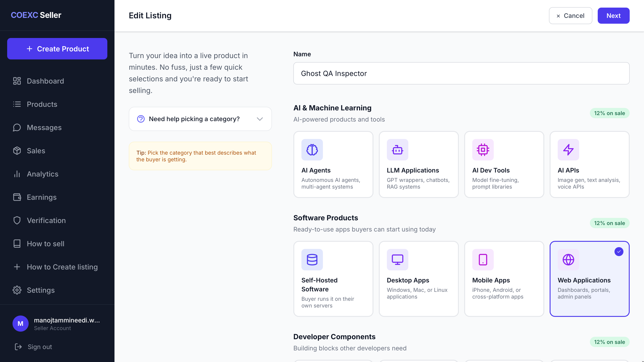644x362 pixels.
Task: Click the Name input field
Action: 461,74
